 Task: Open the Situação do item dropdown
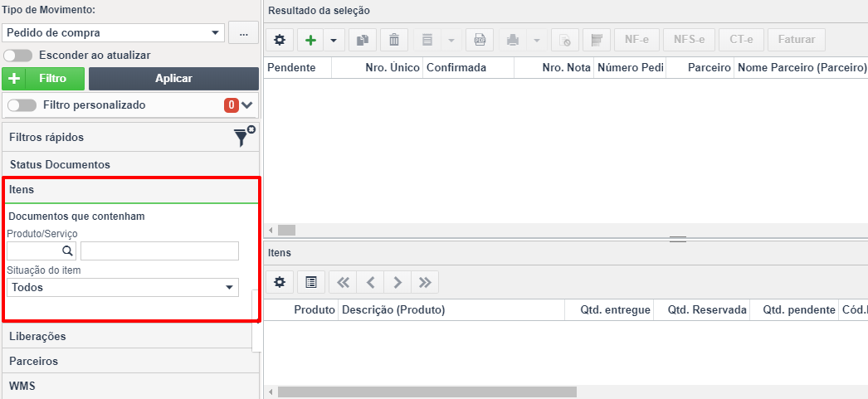coord(123,287)
